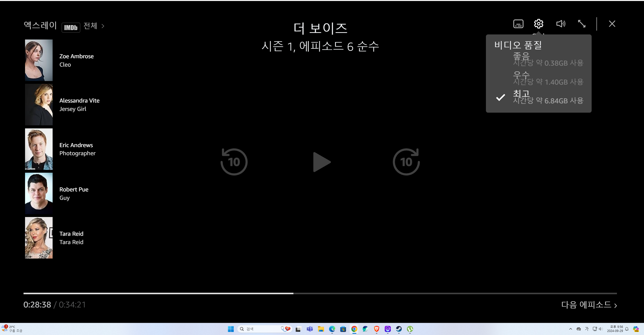Viewport: 644px width, 335px height.
Task: Toggle the fullscreen arrows icon
Action: pos(582,24)
